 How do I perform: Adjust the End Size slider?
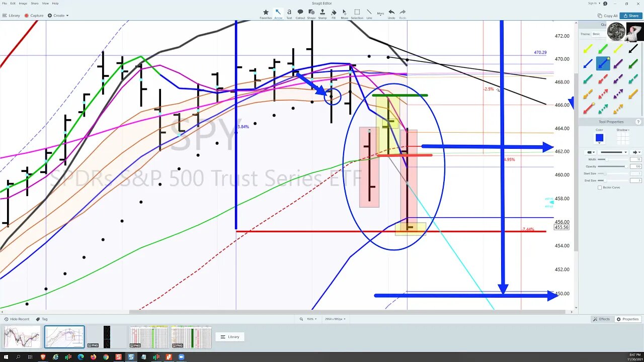[612, 180]
